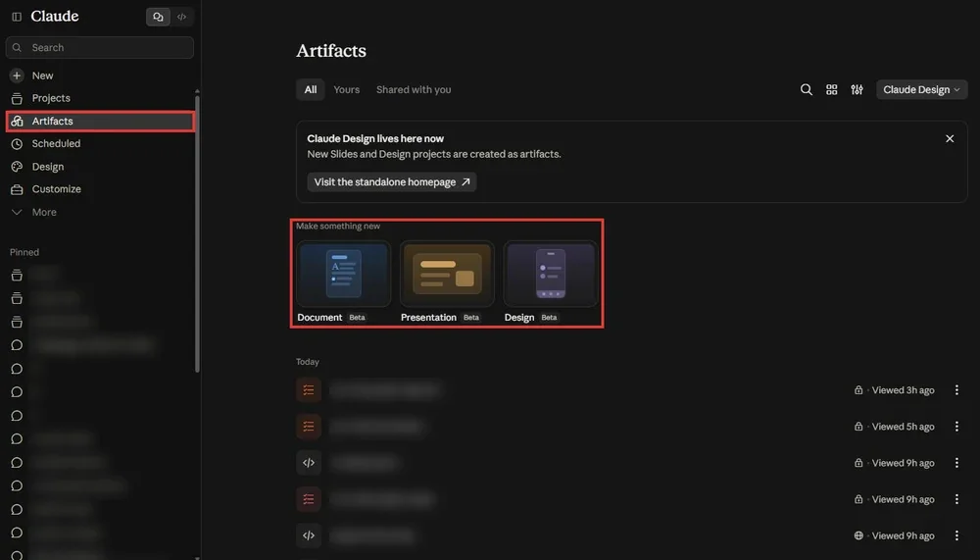Screen dimensions: 980x560
Task: Click the briefcase icon beside Customize
Action: click(17, 189)
